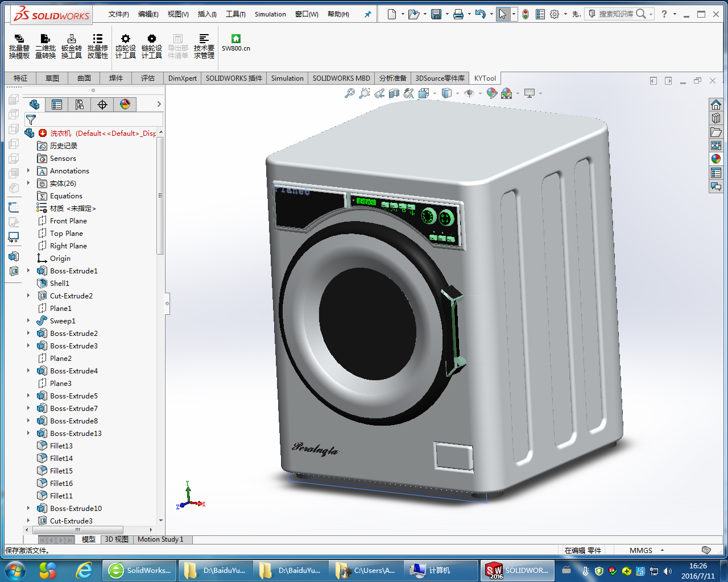Viewport: 728px width, 582px height.
Task: Open the Section View tool
Action: pyautogui.click(x=394, y=93)
